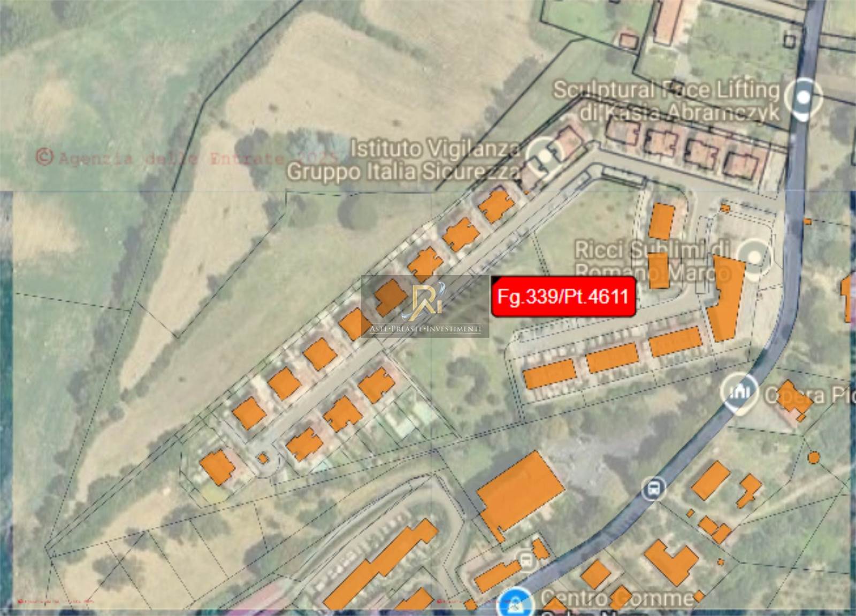The height and width of the screenshot is (616, 856).
Task: Open the Ricci Sublimi location marker
Action: [x=754, y=258]
